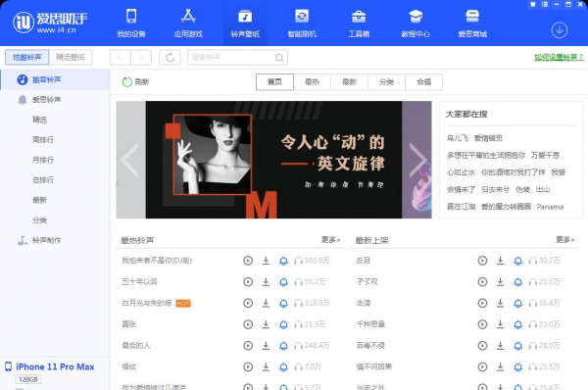588x390 pixels.
Task: Search trending term Panama
Action: pyautogui.click(x=550, y=207)
